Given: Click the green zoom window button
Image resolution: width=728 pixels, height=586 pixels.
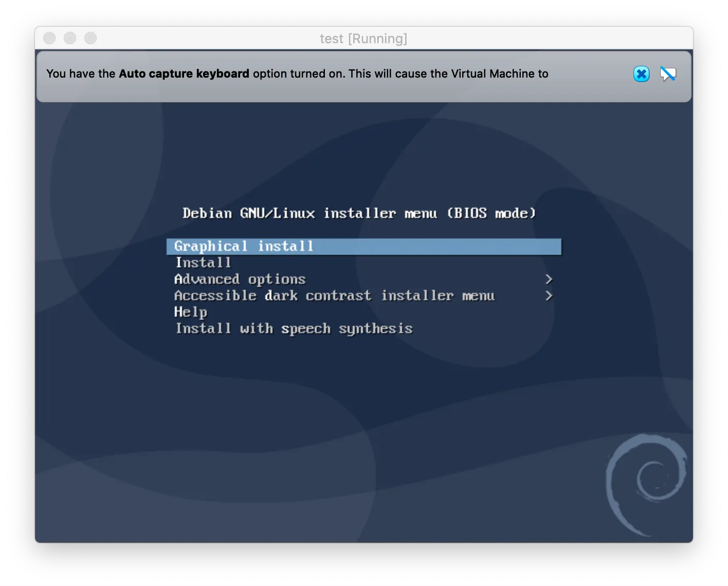Looking at the screenshot, I should tap(90, 38).
